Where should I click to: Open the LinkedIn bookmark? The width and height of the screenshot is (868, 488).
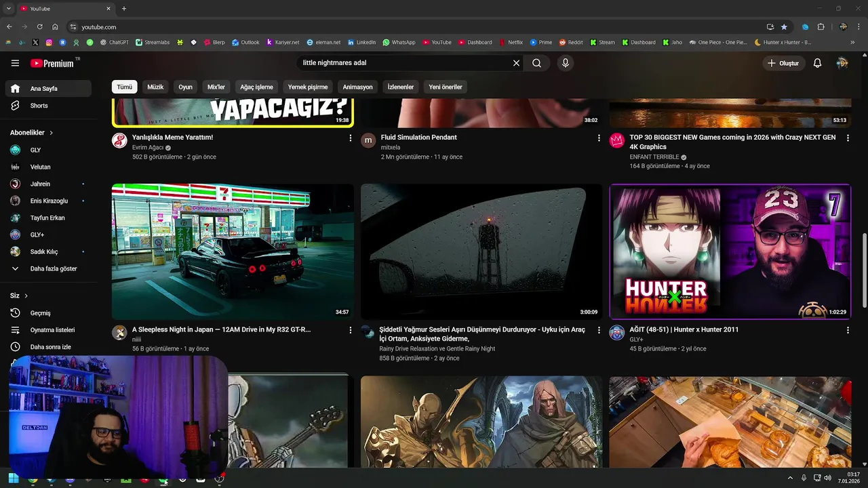361,42
